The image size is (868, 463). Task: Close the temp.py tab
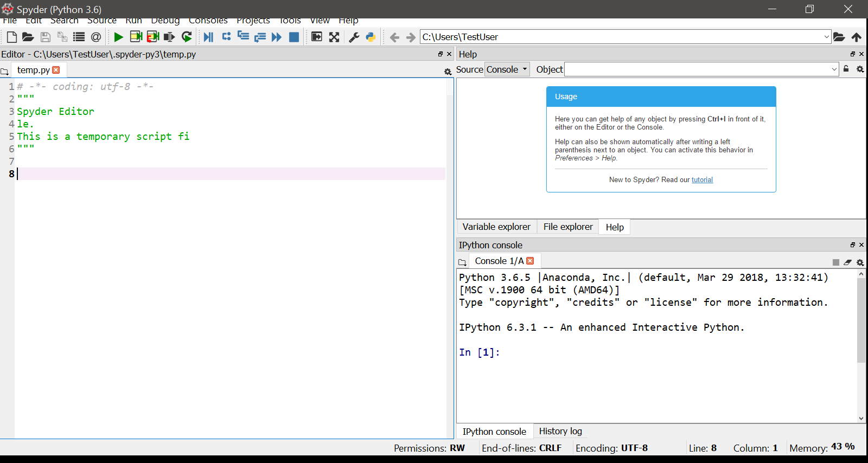point(56,70)
